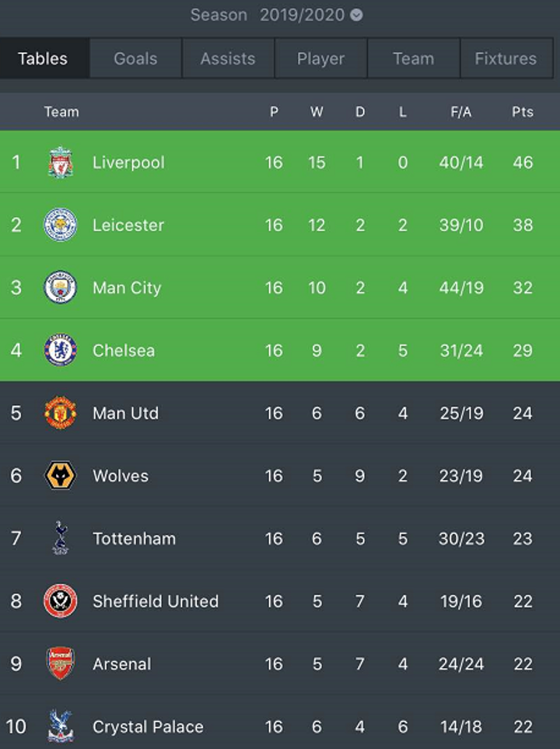Click the Man City club crest
560x749 pixels.
pos(60,288)
